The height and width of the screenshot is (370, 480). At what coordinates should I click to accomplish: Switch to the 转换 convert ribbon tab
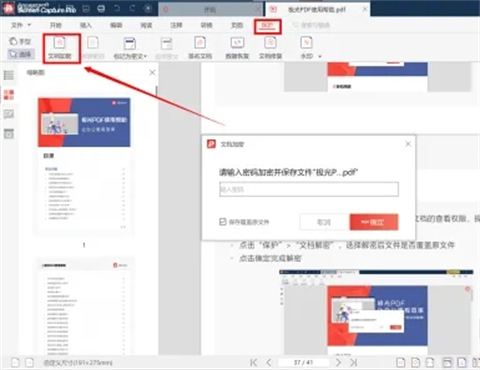tap(206, 25)
